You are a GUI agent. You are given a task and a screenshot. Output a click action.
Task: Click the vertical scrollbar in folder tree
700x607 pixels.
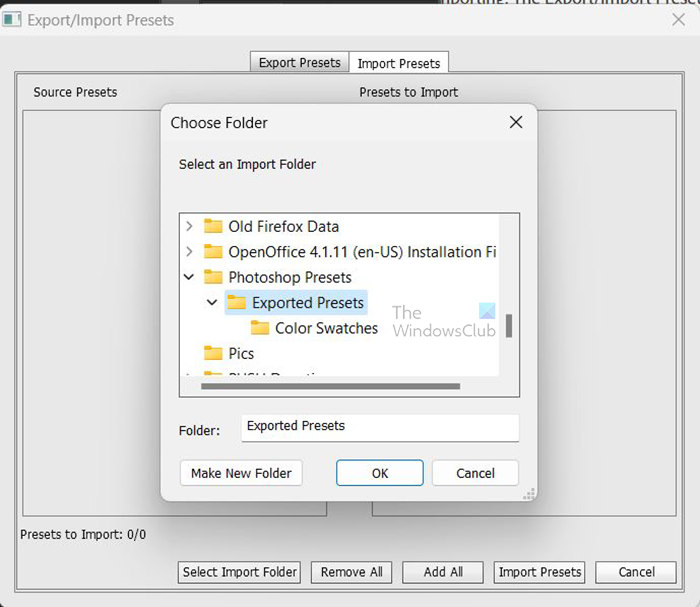(509, 326)
